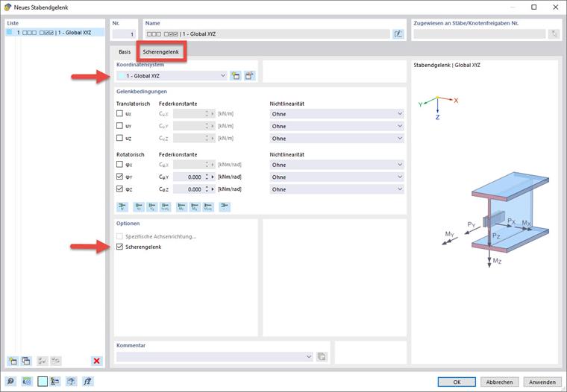This screenshot has width=567, height=392.
Task: Open Nichtlinearität dropdown for φx
Action: click(x=336, y=165)
